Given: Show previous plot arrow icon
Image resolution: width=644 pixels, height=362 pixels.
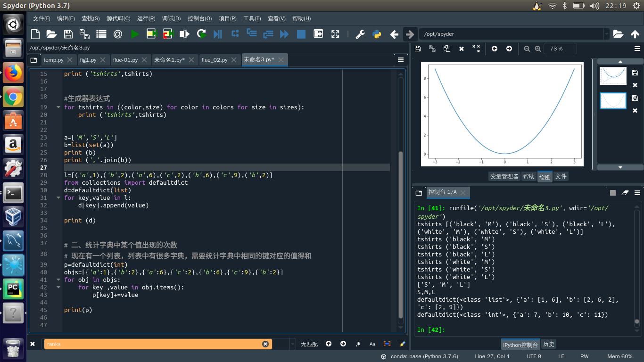Looking at the screenshot, I should point(495,49).
